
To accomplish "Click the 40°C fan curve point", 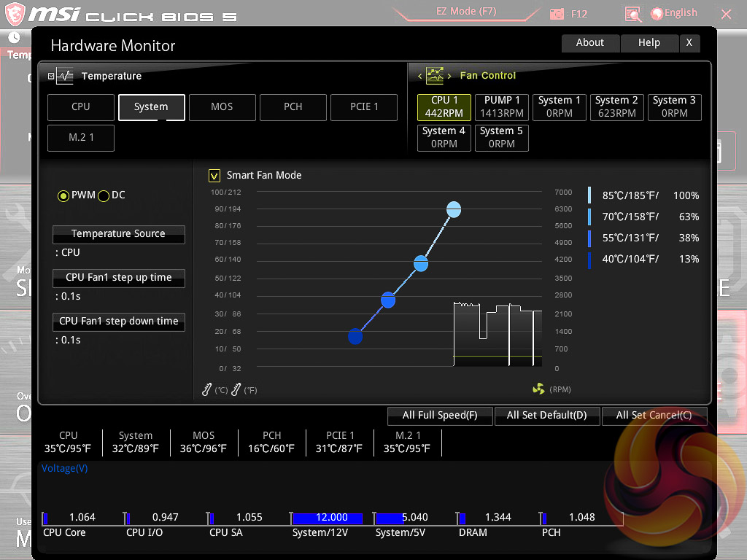I will [355, 337].
